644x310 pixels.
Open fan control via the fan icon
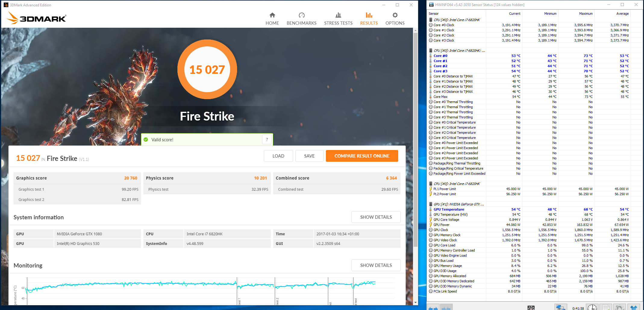(x=531, y=308)
